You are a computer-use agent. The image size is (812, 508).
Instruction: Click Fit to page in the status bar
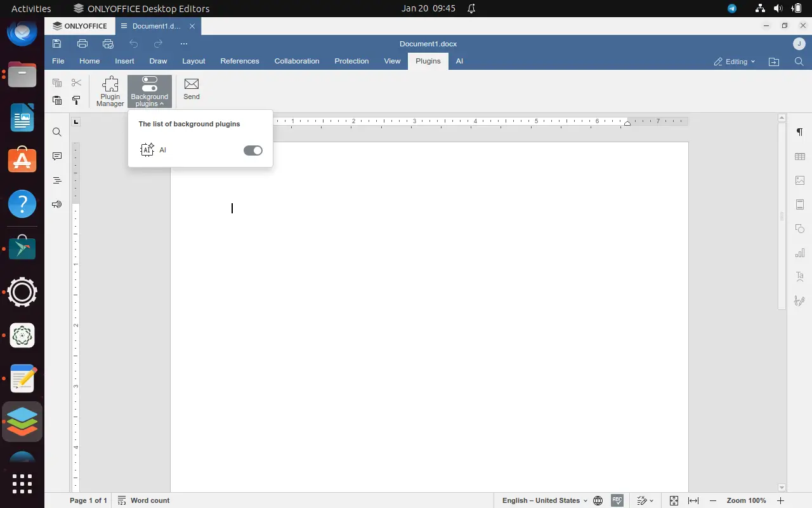point(674,500)
